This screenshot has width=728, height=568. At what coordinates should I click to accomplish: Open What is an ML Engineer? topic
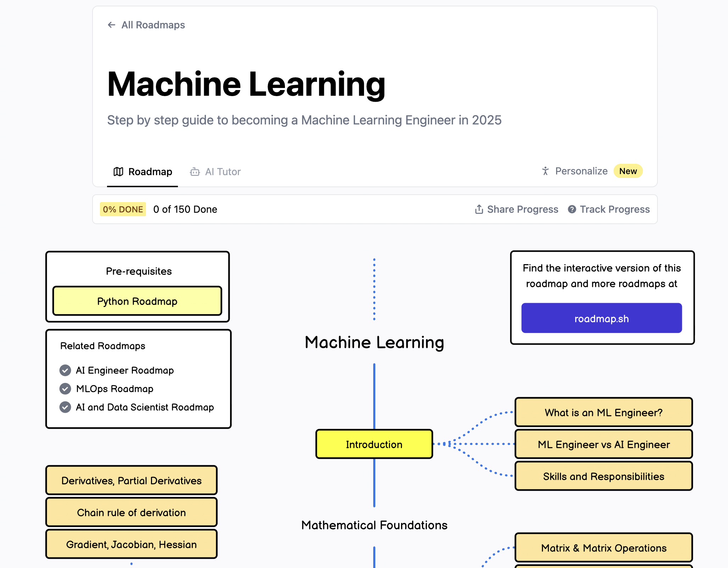[604, 412]
